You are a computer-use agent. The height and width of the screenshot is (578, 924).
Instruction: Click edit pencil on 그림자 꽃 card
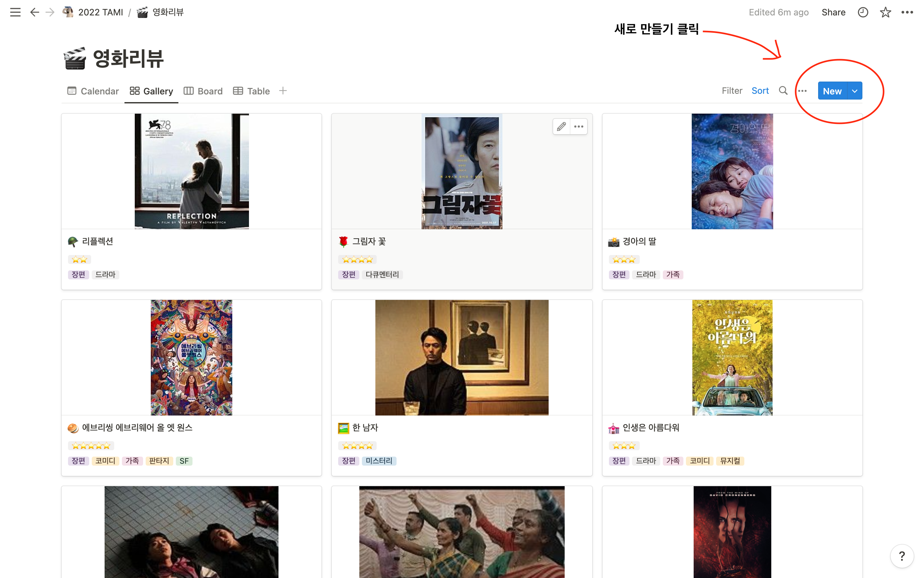(x=561, y=127)
